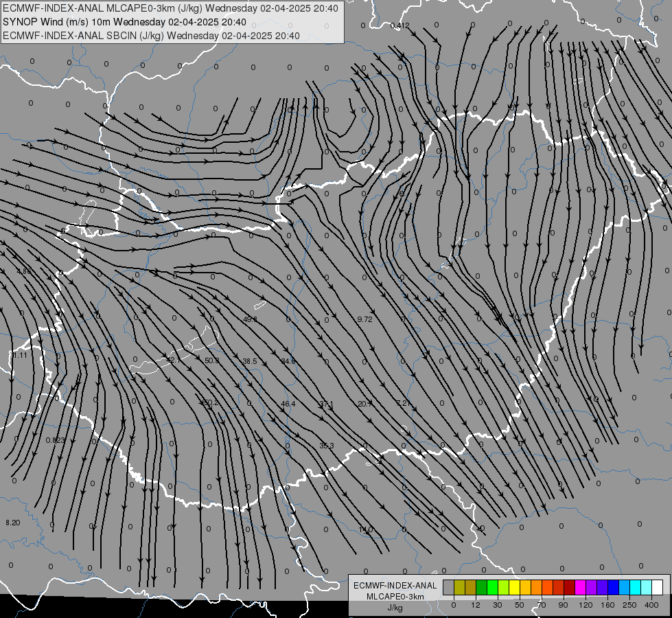Click the 8.20 value at left edge
Viewport: 672px width, 618px height.
coord(13,523)
